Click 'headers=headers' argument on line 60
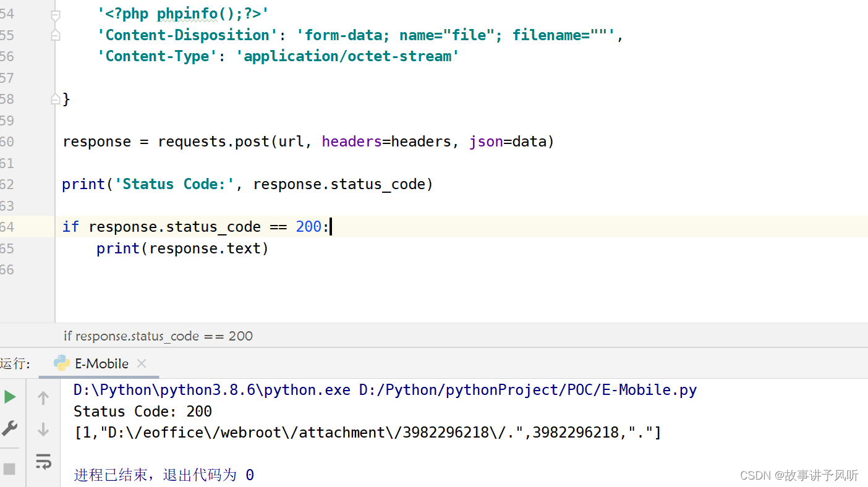 click(386, 142)
